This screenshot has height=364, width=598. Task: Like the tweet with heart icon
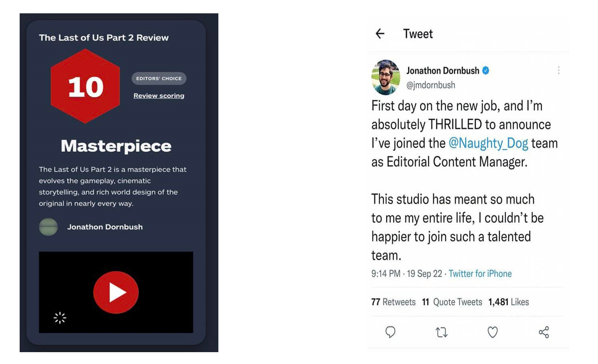point(492,332)
